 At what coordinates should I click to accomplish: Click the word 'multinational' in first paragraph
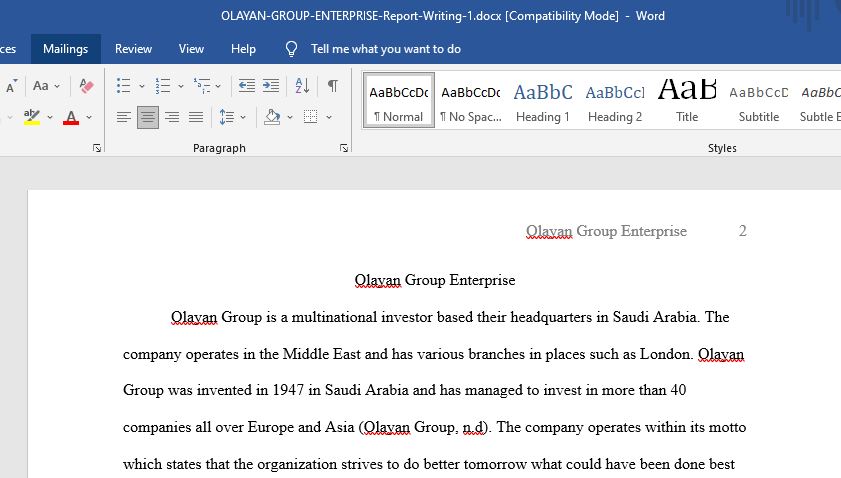(334, 317)
